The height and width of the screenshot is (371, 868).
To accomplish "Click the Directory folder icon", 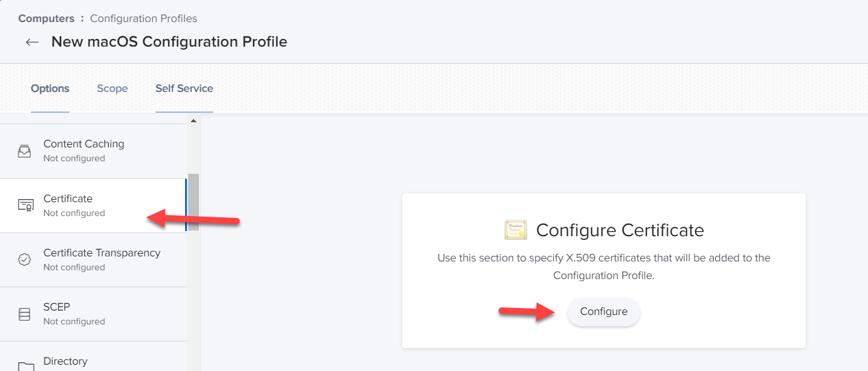I will coord(25,367).
